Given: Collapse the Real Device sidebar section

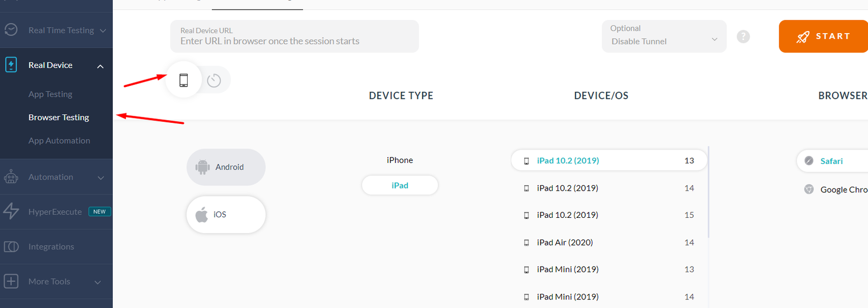Looking at the screenshot, I should (x=100, y=66).
